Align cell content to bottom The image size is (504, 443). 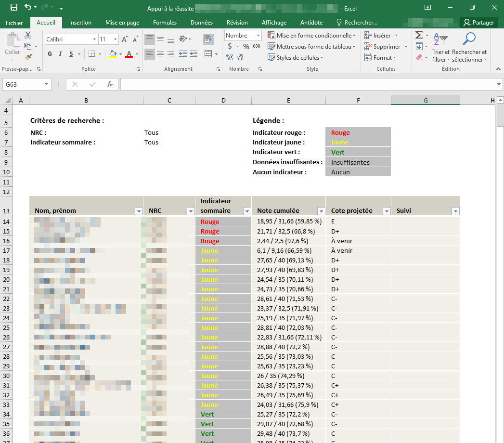tap(171, 39)
